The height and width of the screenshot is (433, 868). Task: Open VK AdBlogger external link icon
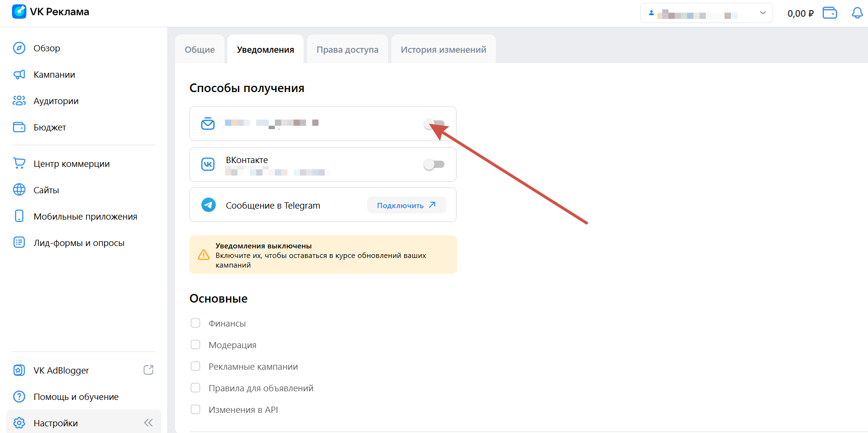pyautogui.click(x=149, y=370)
